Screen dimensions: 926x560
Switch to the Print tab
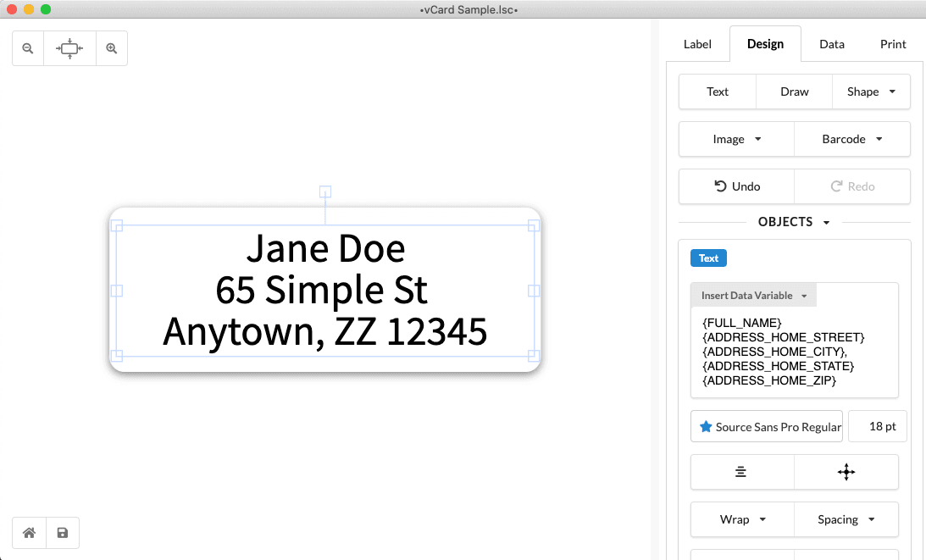[893, 44]
